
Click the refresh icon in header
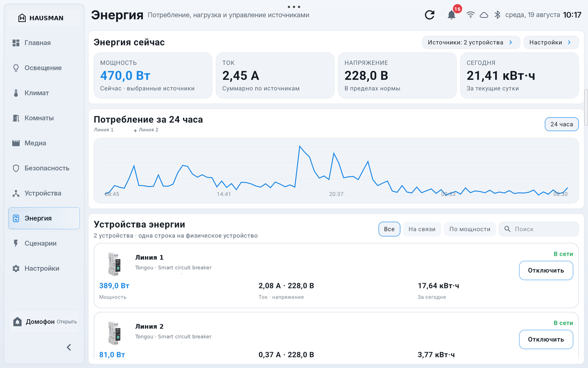point(430,15)
